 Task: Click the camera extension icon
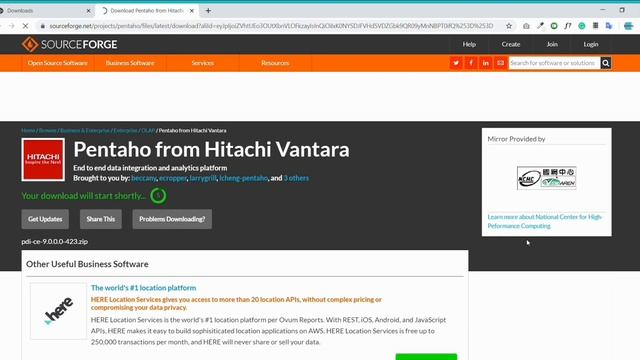(x=526, y=26)
